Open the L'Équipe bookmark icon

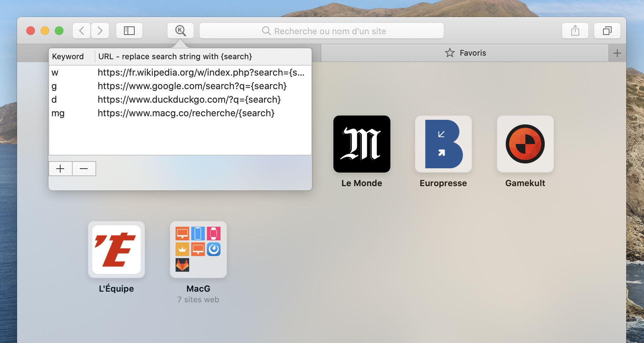(x=116, y=250)
